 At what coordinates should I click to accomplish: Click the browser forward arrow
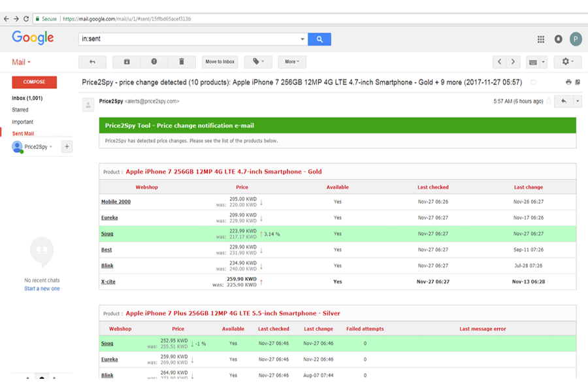16,19
